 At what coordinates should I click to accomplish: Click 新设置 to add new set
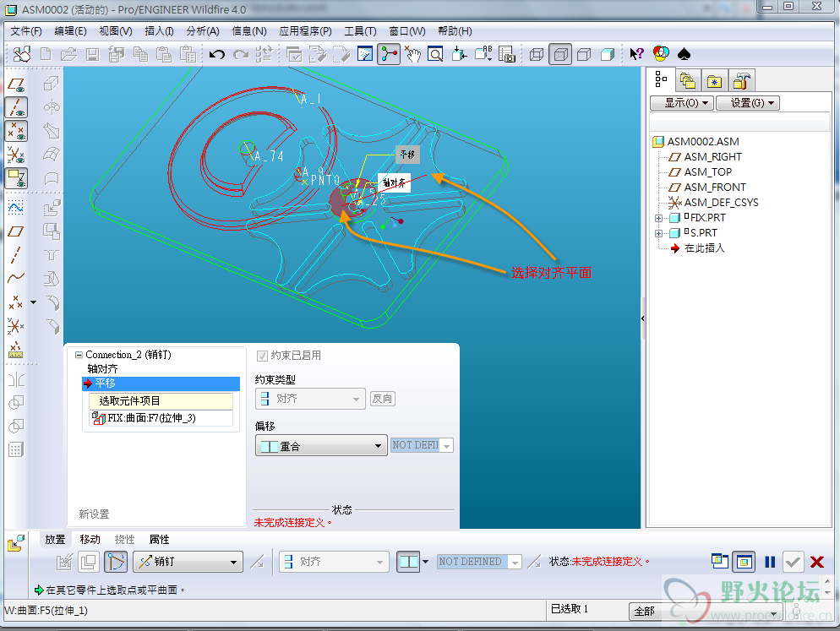tap(94, 514)
